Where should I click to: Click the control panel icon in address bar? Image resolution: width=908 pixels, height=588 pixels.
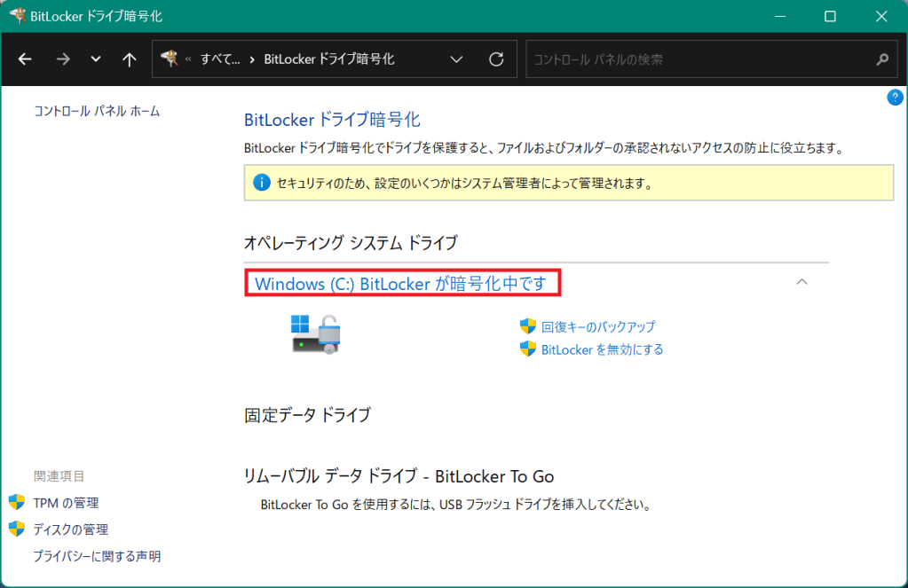(x=169, y=59)
